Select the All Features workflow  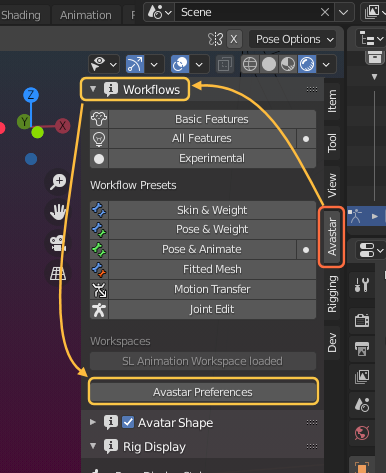point(202,138)
